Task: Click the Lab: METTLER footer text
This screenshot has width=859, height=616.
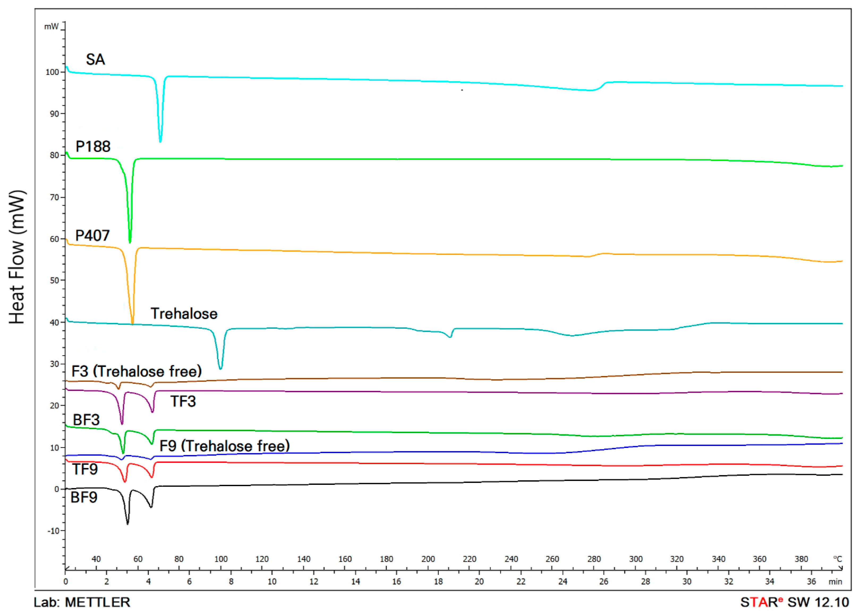Action: [x=82, y=602]
